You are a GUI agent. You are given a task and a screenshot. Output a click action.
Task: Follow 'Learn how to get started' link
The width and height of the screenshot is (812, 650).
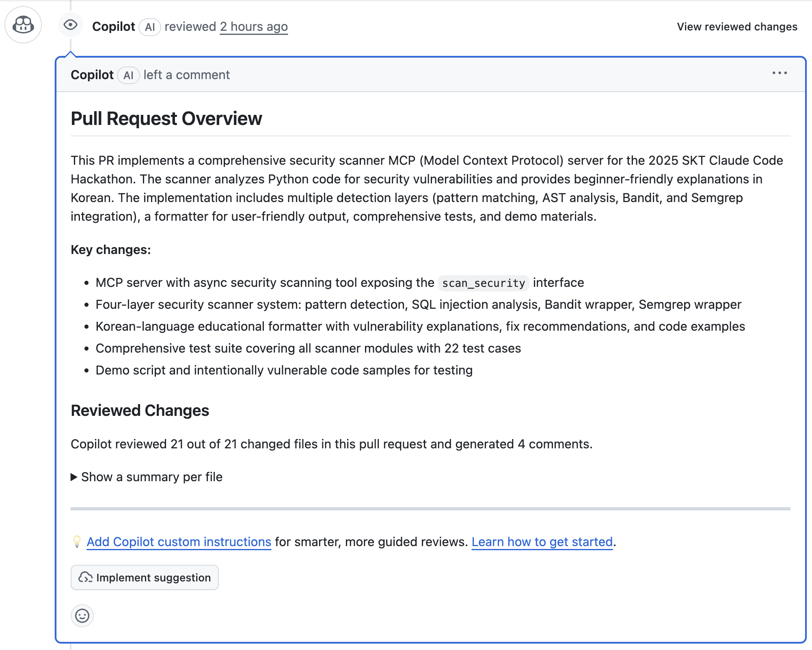[x=542, y=542]
